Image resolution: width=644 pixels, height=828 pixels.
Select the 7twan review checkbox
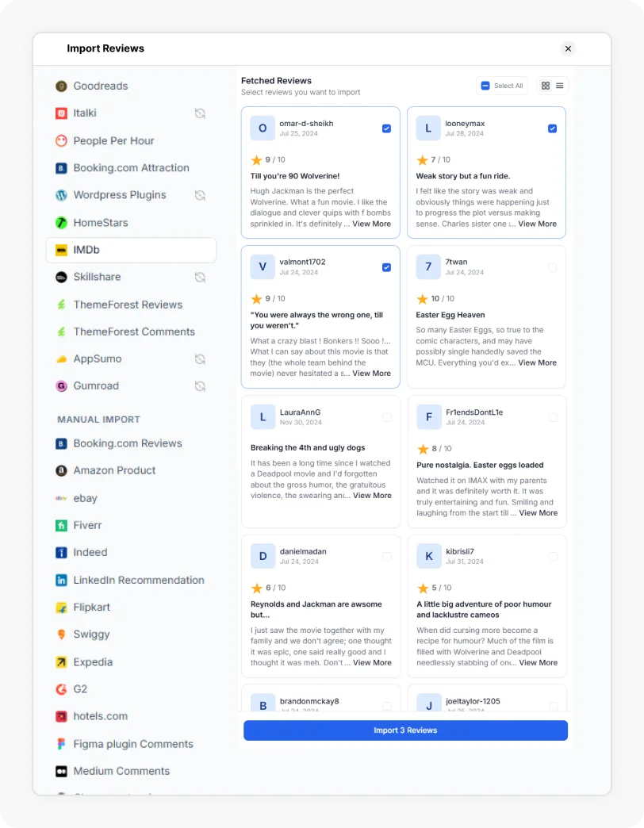[x=553, y=267]
